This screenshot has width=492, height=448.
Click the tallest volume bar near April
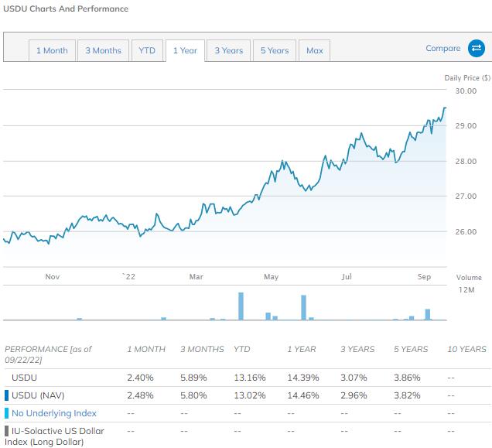point(241,306)
